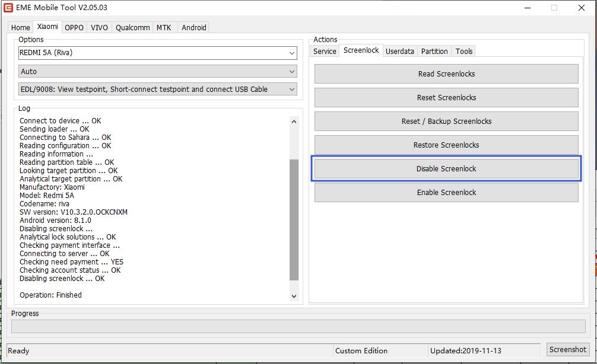The height and width of the screenshot is (364, 597).
Task: Click the empty progress bar
Action: tap(298, 326)
